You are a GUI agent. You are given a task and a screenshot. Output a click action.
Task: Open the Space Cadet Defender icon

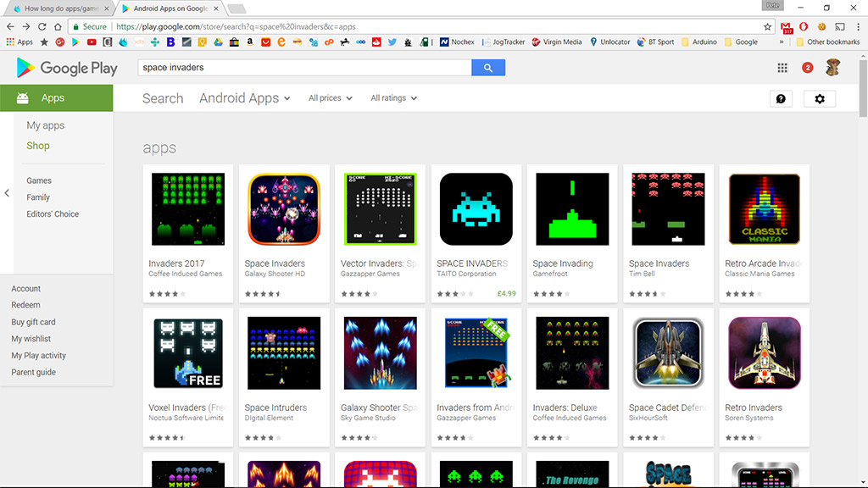click(x=668, y=353)
